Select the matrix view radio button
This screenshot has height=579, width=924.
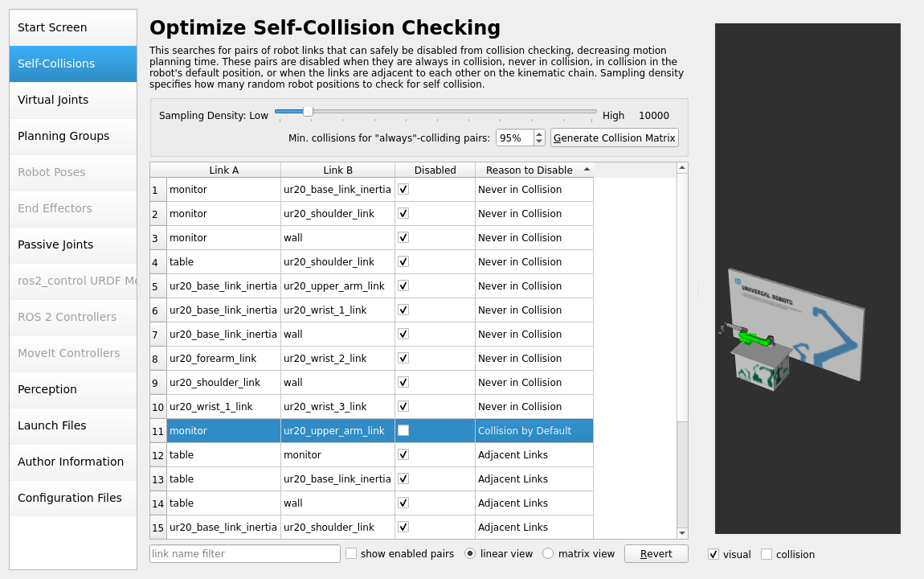(548, 553)
